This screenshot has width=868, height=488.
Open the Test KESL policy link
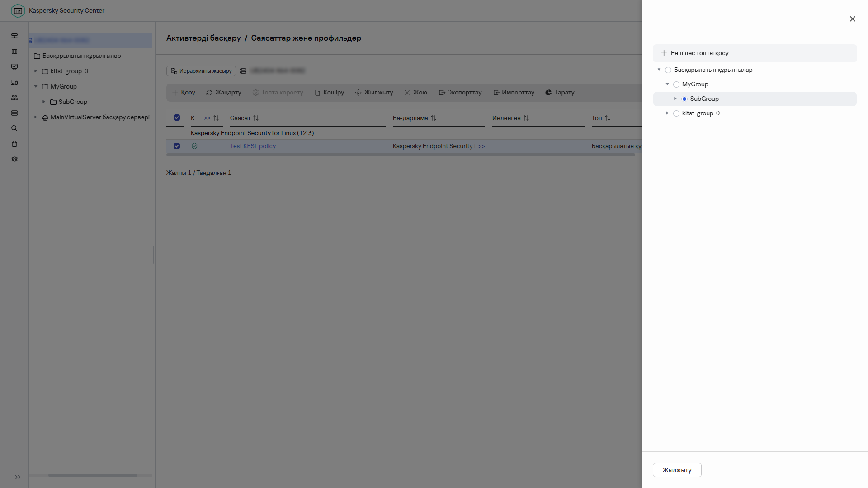(x=253, y=146)
